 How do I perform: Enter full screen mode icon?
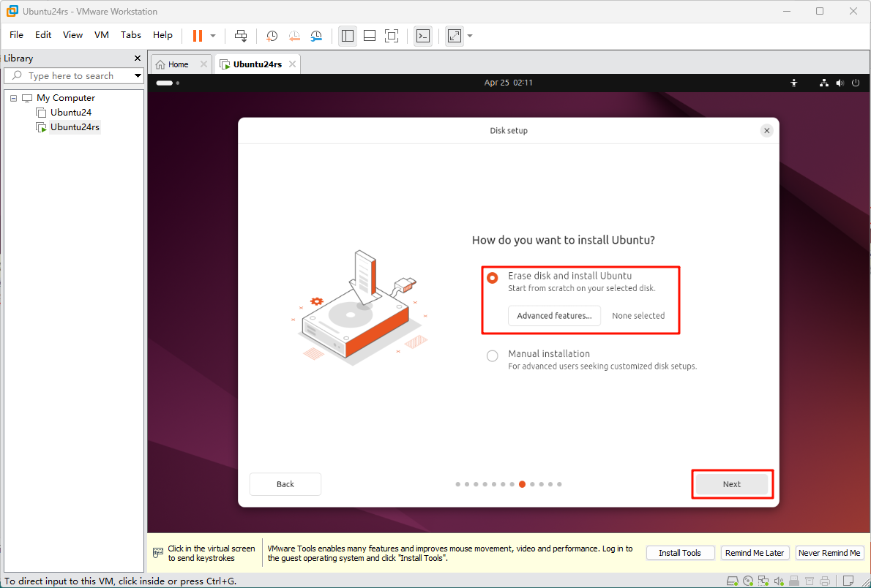click(392, 36)
